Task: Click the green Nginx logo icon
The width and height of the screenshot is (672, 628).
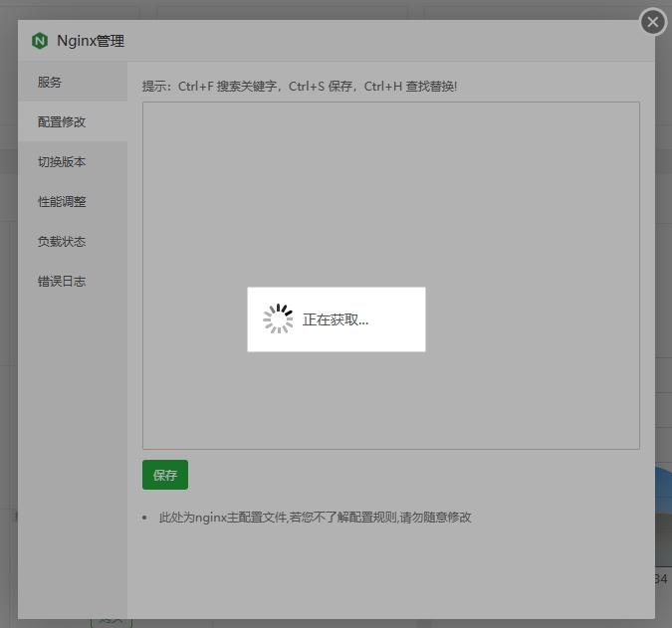Action: point(40,41)
